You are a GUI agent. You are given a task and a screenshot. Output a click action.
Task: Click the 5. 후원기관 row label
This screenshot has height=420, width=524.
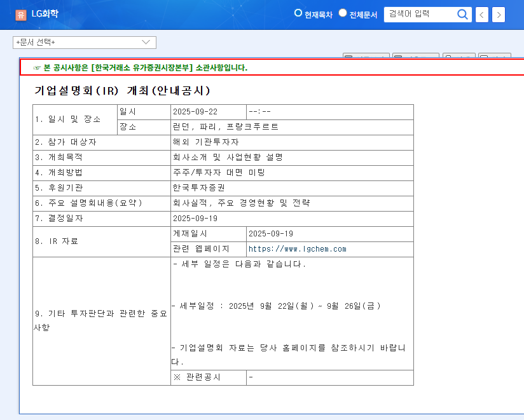102,188
